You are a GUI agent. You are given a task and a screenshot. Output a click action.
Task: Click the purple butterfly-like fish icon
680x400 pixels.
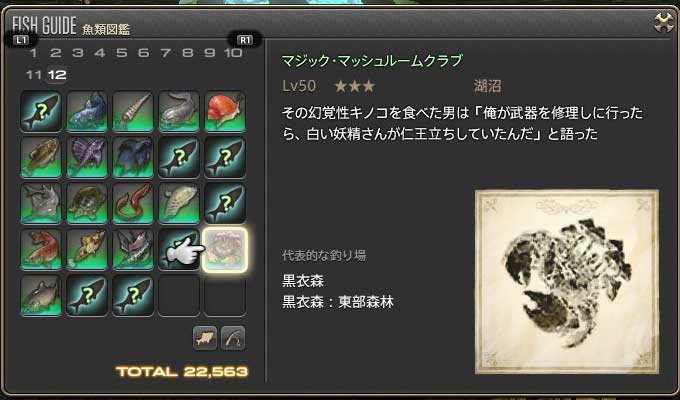pyautogui.click(x=87, y=157)
